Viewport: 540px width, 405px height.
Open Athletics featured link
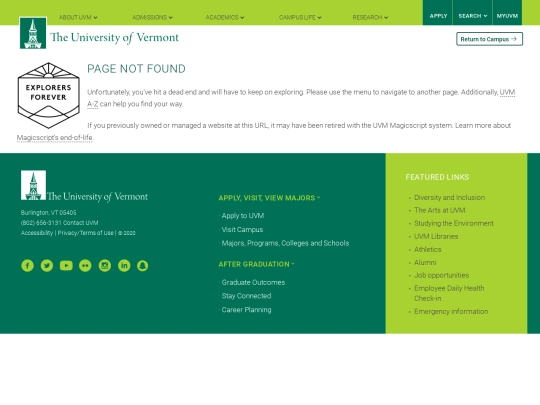pyautogui.click(x=427, y=249)
